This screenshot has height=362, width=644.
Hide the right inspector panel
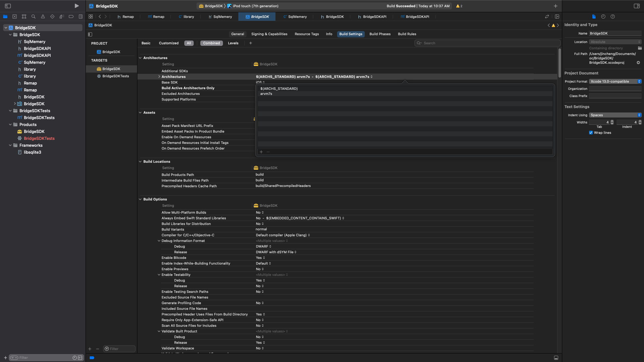636,6
